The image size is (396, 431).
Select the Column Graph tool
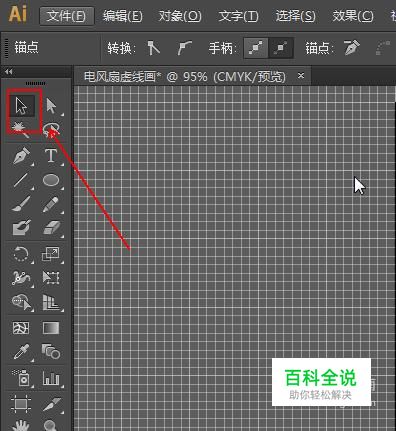coord(51,378)
